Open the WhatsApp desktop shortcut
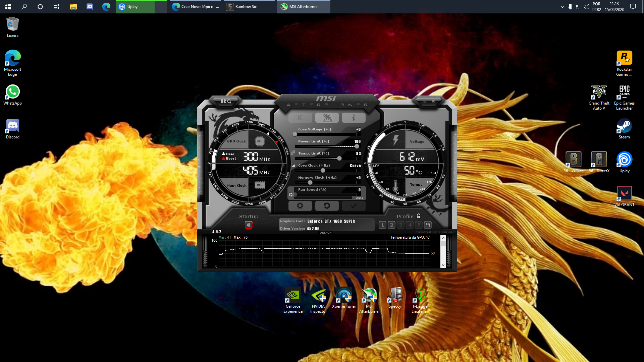This screenshot has width=644, height=362. coord(13,95)
